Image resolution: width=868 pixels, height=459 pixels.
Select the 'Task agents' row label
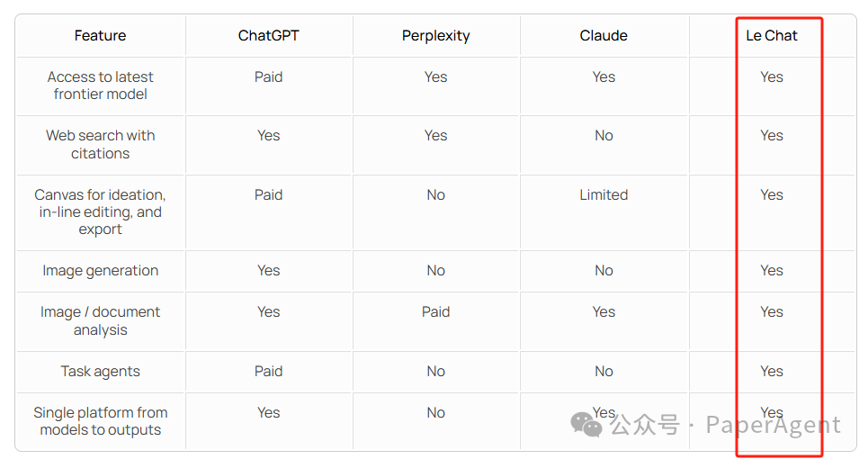[x=100, y=372]
